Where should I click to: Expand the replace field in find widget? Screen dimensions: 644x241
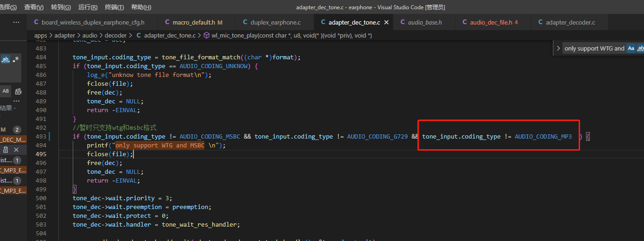[558, 48]
